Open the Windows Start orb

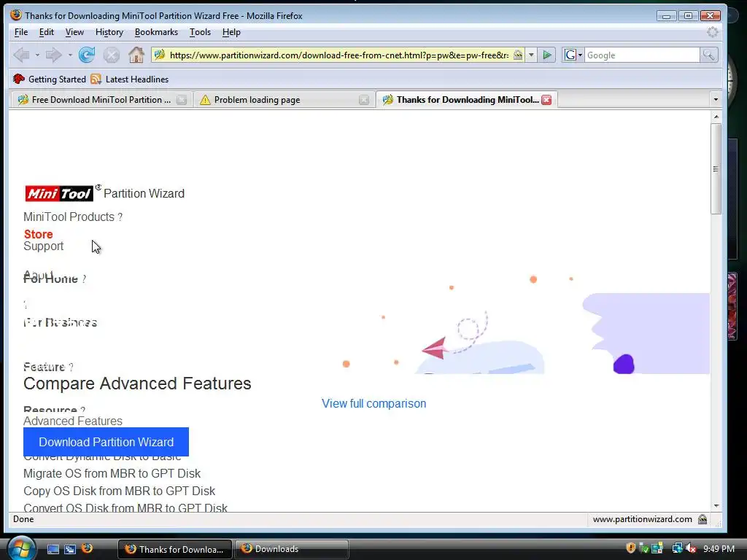tap(21, 548)
